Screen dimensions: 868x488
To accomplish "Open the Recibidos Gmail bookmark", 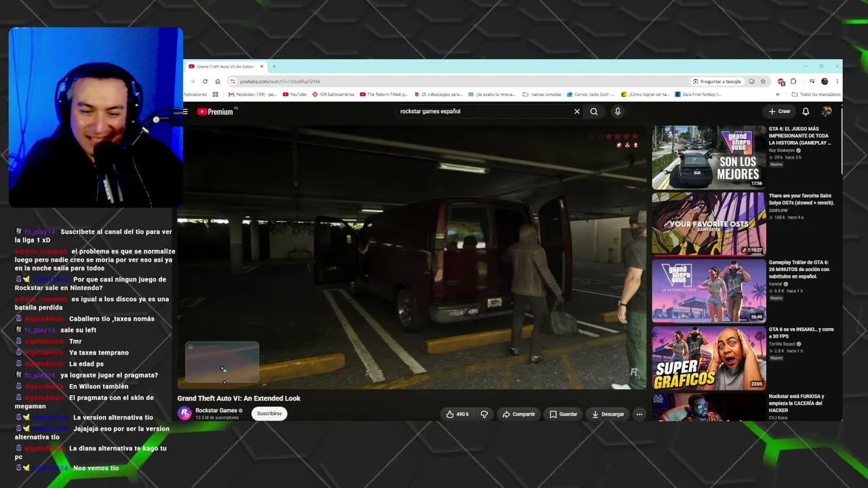I will [251, 94].
